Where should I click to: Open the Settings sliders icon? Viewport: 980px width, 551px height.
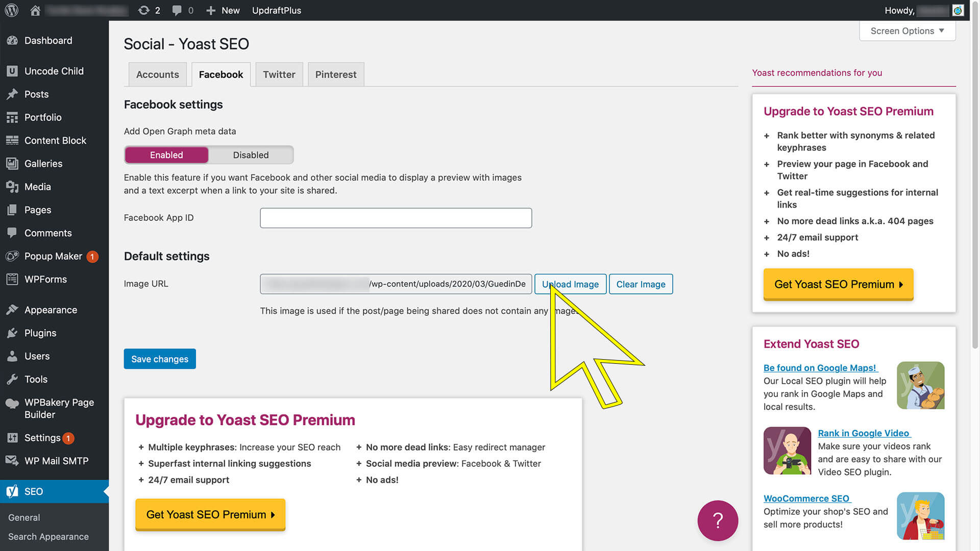click(12, 438)
